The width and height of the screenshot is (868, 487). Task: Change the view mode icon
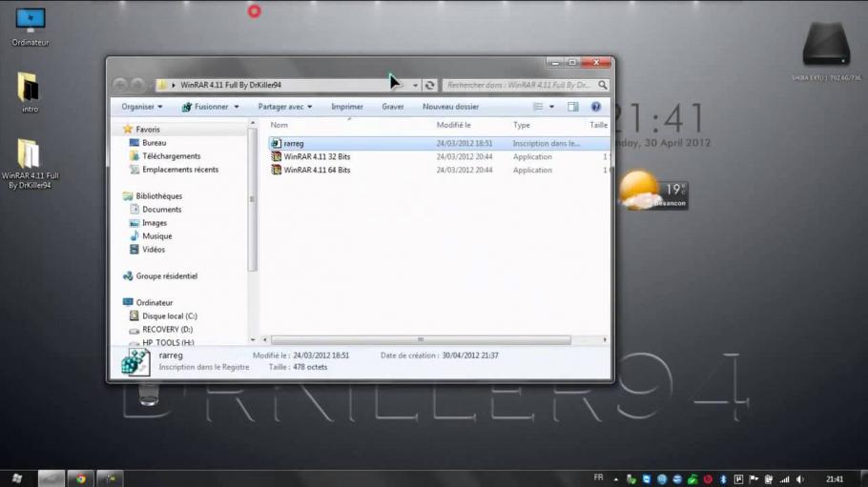point(538,106)
